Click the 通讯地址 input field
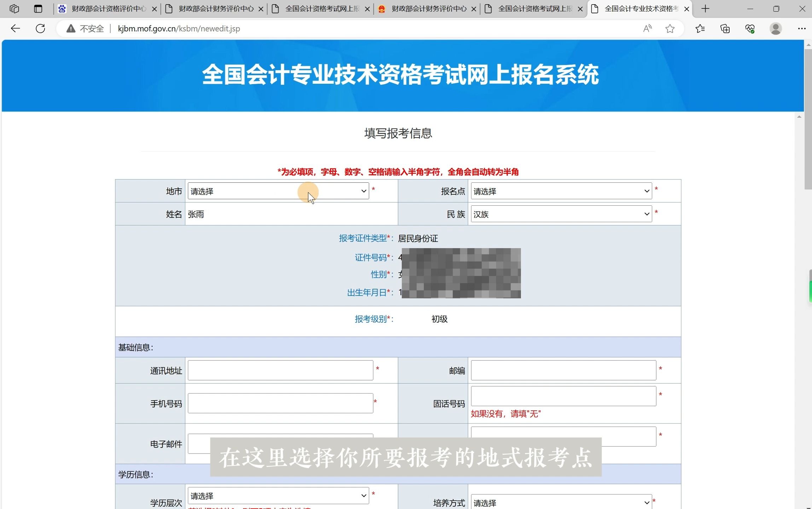 pos(280,370)
